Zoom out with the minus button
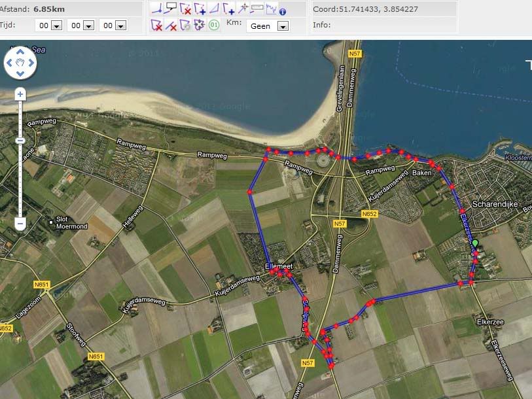The image size is (532, 399). tap(20, 224)
